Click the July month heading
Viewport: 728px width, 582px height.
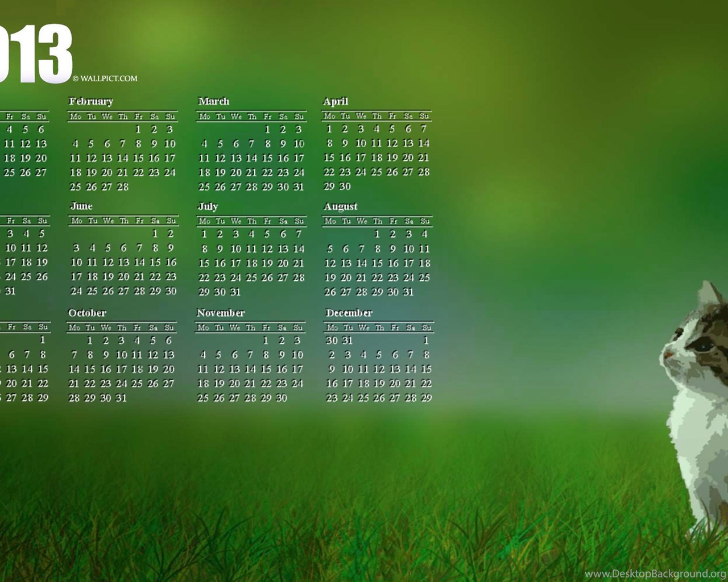tap(208, 206)
